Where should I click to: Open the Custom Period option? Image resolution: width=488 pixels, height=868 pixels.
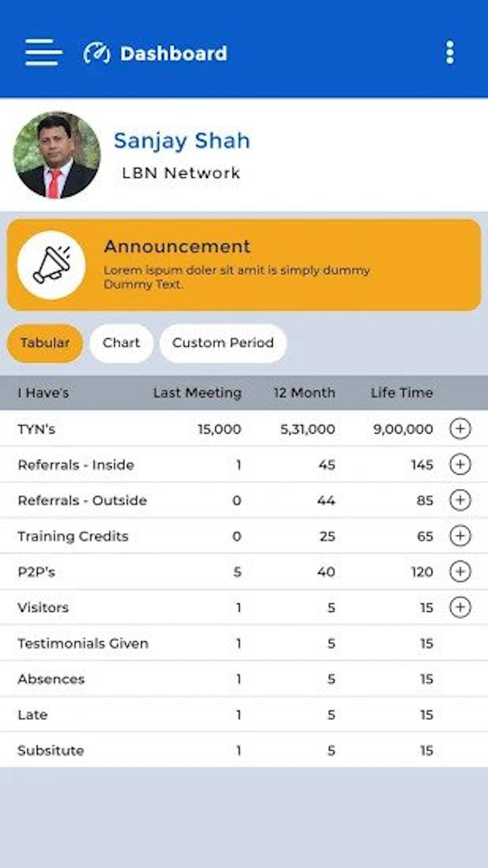pyautogui.click(x=223, y=343)
